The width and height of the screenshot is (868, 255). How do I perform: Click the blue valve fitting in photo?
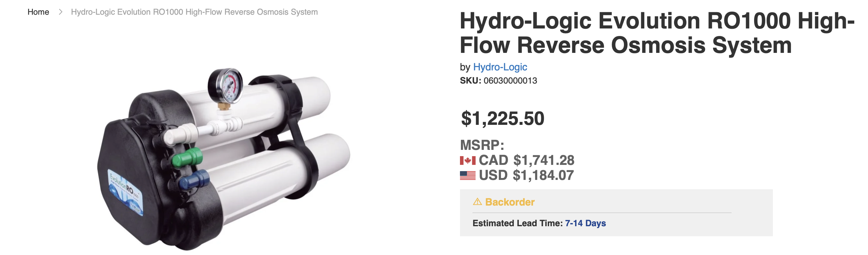point(193,179)
